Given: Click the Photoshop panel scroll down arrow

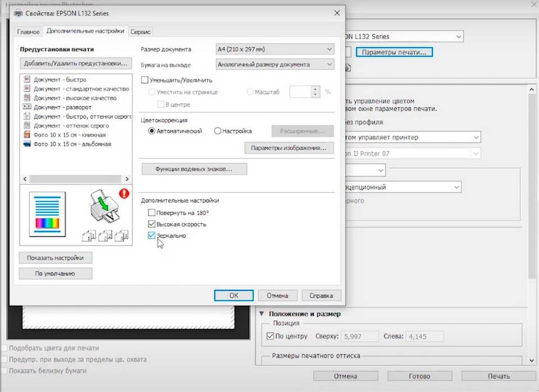Looking at the screenshot, I should pyautogui.click(x=532, y=361).
